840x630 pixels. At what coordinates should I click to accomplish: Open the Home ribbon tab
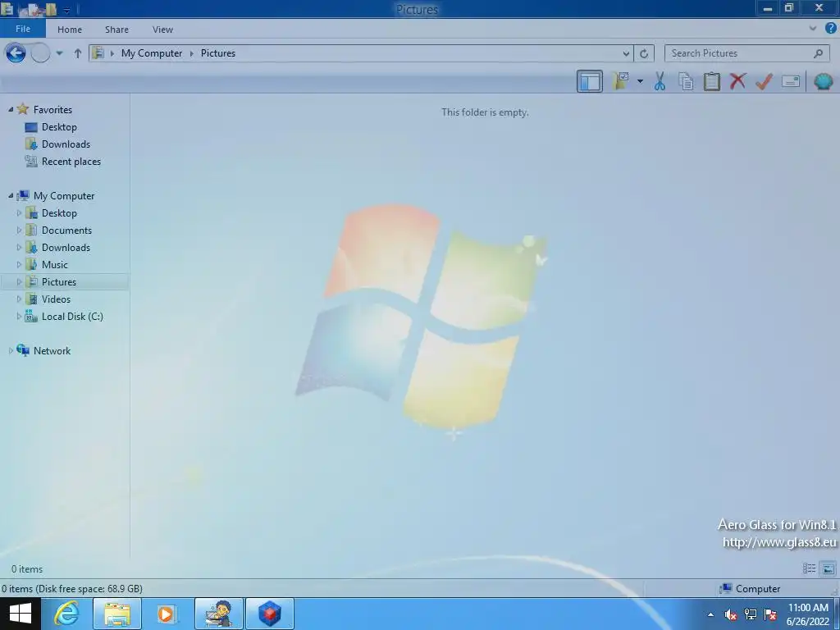point(70,30)
